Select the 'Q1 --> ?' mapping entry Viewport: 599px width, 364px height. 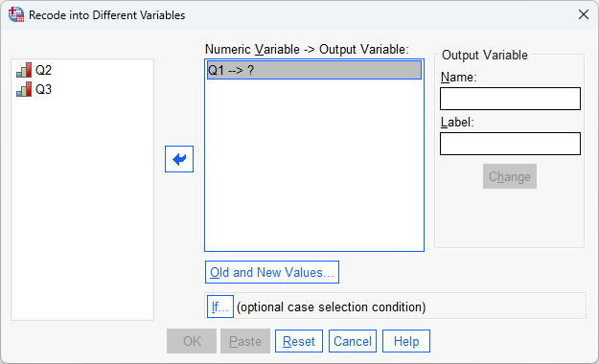(314, 70)
